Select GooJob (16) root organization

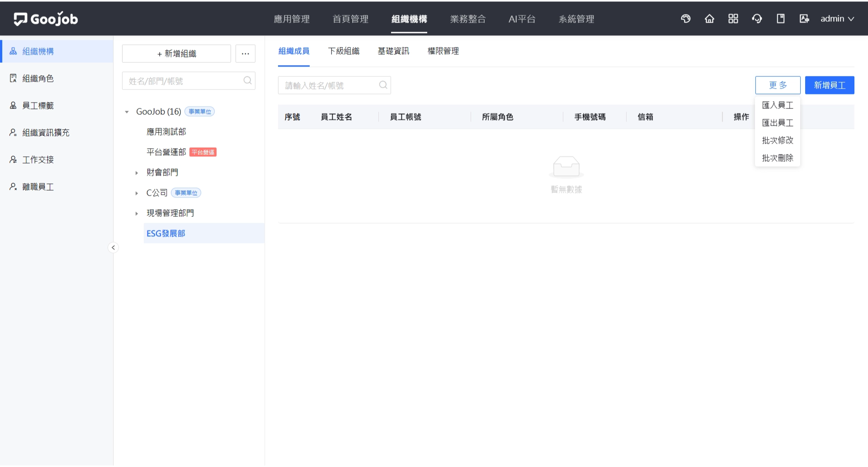(x=158, y=111)
